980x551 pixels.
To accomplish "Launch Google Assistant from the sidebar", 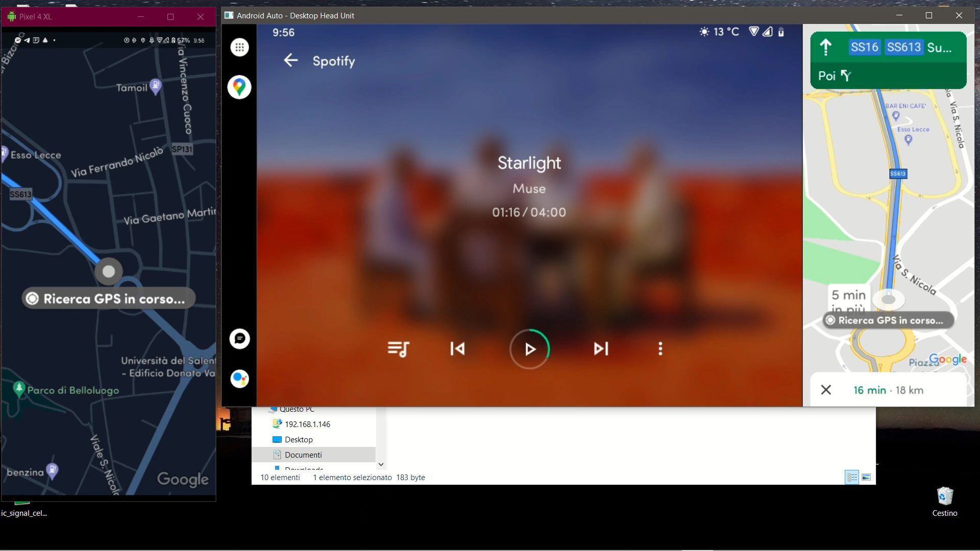I will coord(239,379).
